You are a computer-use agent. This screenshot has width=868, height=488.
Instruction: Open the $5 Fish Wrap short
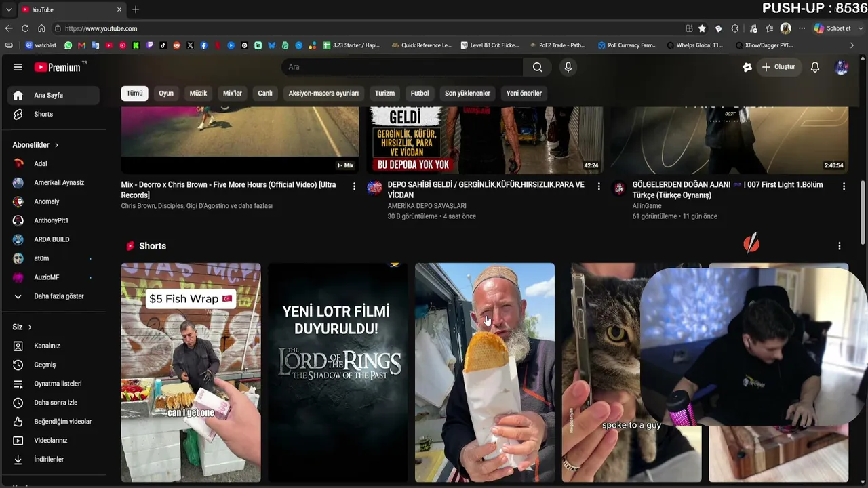[x=191, y=373]
